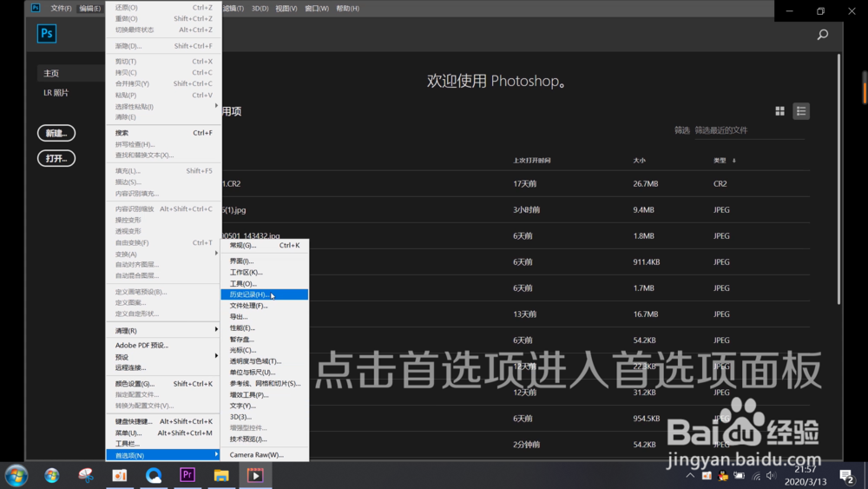This screenshot has width=868, height=489.
Task: Choose Camera Raw(W)... preferences
Action: point(265,454)
